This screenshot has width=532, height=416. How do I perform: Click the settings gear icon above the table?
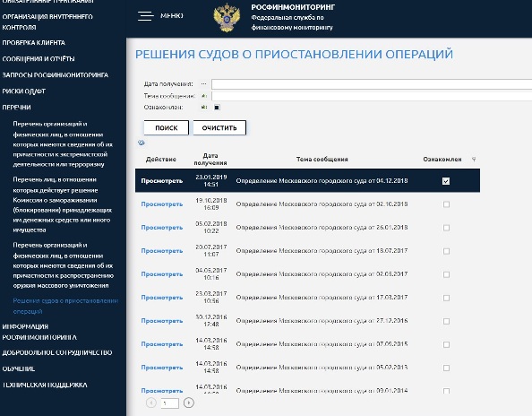pyautogui.click(x=142, y=143)
